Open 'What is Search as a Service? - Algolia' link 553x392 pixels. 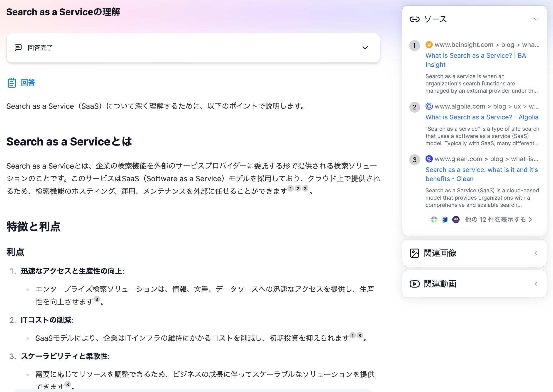[482, 117]
